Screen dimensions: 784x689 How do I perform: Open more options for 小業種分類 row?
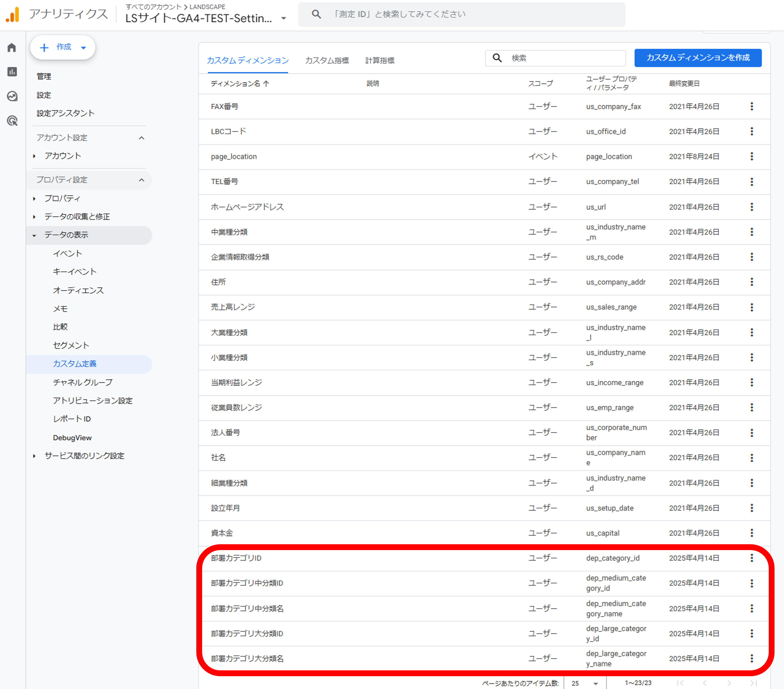click(752, 357)
